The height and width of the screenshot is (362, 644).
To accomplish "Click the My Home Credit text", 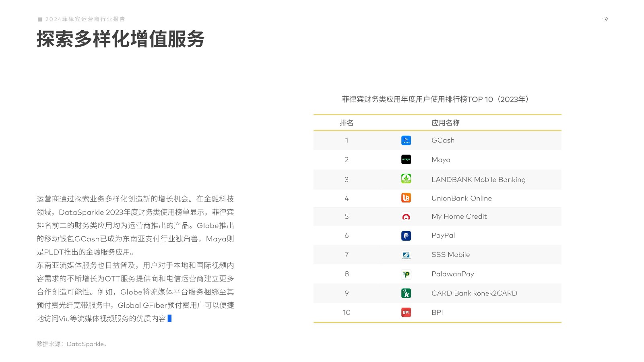I will coord(459,217).
